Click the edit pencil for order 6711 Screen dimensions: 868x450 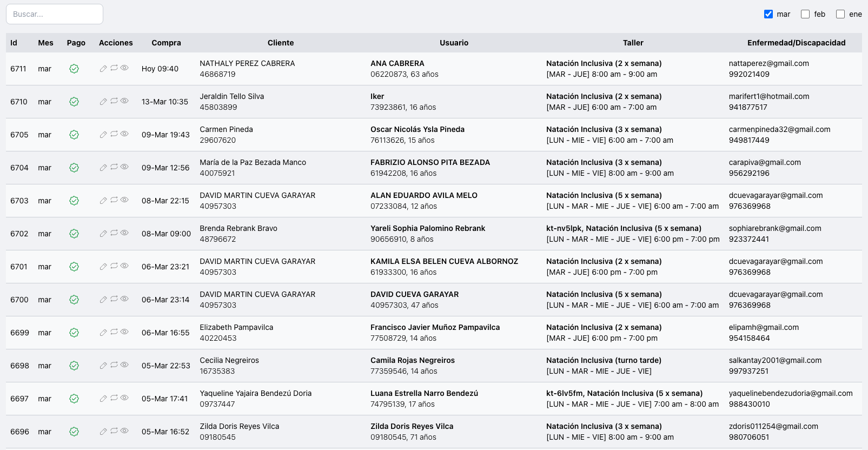103,69
